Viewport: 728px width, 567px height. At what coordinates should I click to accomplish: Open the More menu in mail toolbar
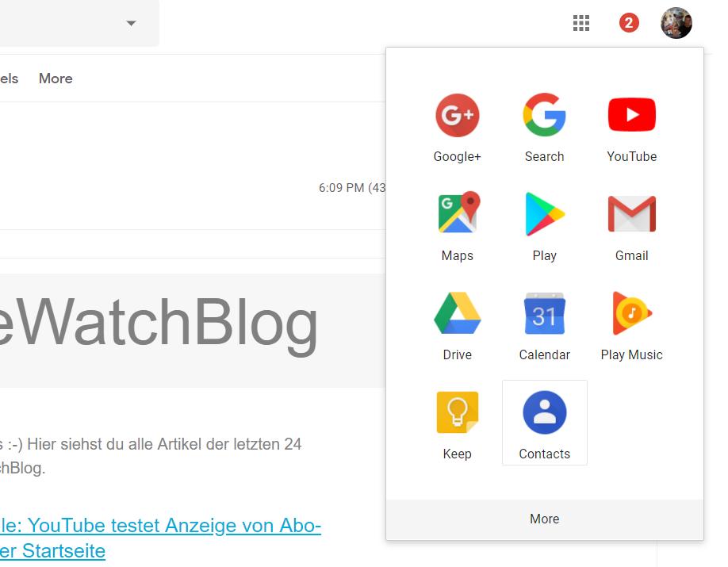pos(56,79)
